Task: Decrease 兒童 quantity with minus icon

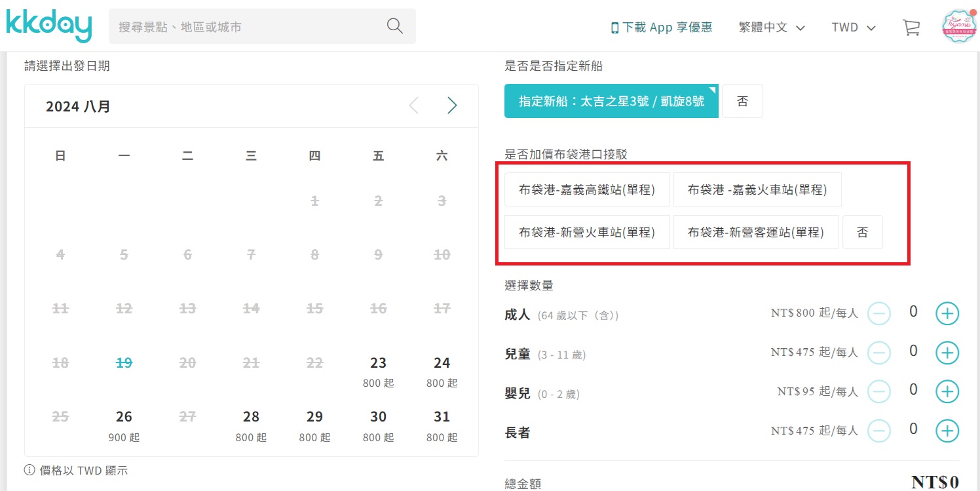Action: (880, 352)
